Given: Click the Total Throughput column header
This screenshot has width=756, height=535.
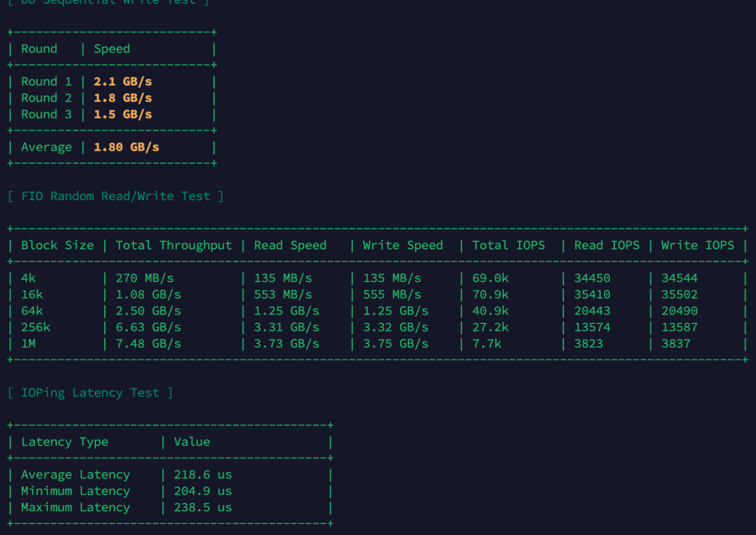Looking at the screenshot, I should (173, 245).
